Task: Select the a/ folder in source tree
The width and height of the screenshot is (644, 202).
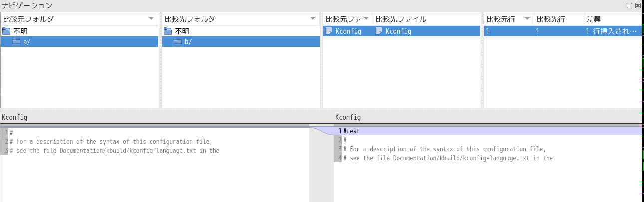Action: click(x=79, y=42)
